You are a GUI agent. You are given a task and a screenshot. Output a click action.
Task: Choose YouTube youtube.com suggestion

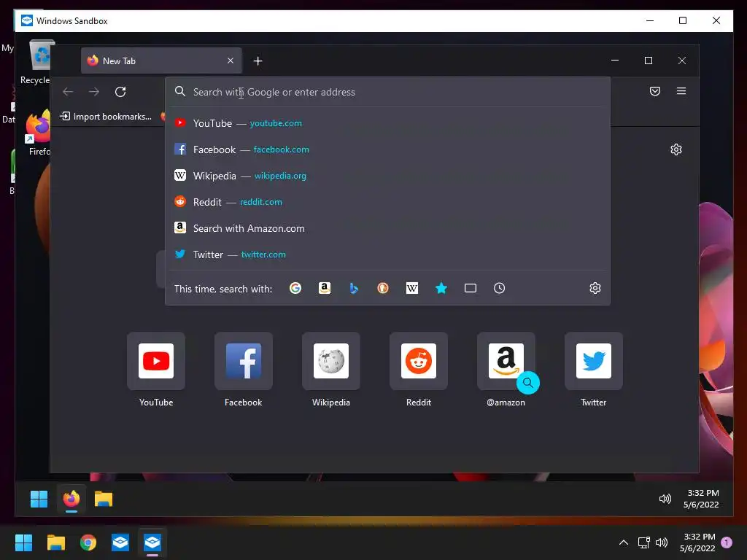[x=387, y=123]
